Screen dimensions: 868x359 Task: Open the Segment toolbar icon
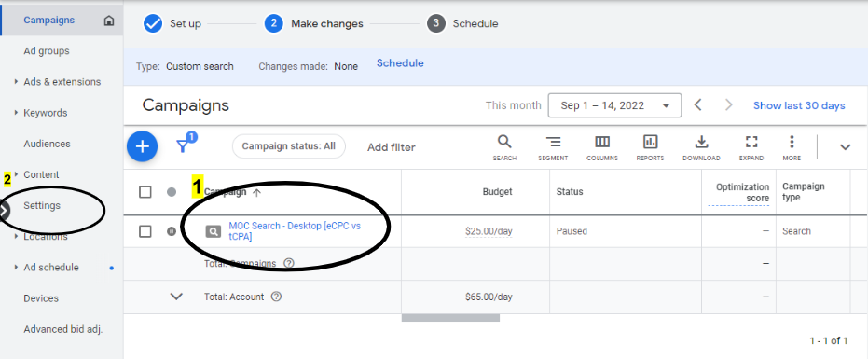[x=553, y=142]
